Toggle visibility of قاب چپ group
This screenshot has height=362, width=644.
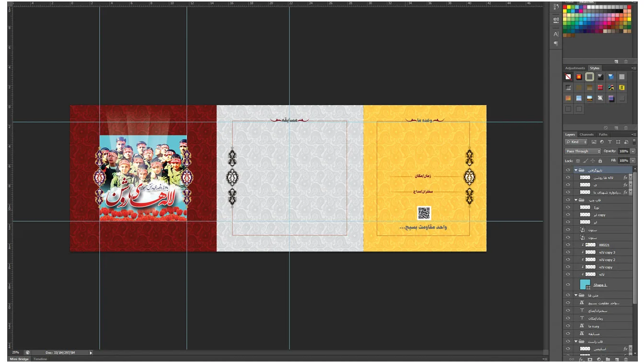click(568, 200)
